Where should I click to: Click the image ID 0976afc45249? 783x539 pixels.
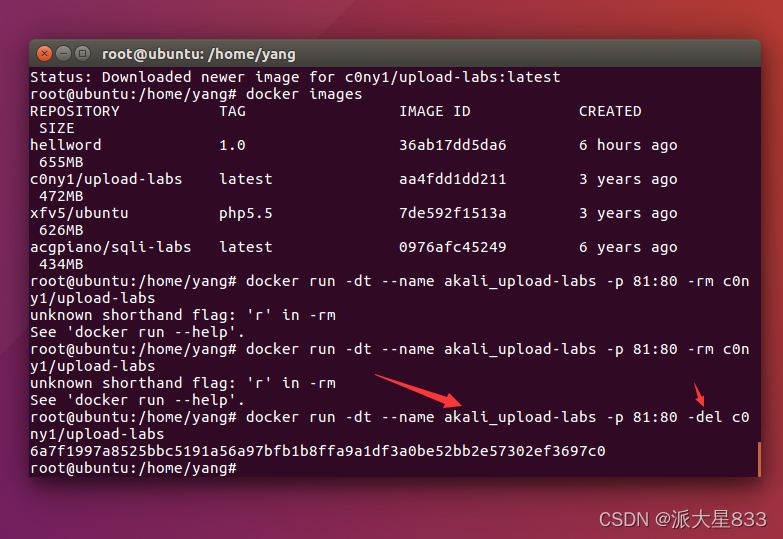(x=452, y=247)
